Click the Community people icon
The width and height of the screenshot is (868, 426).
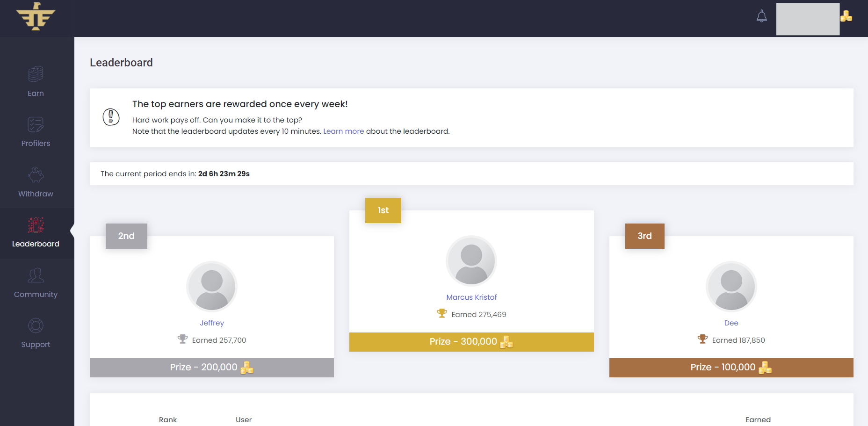(x=36, y=275)
